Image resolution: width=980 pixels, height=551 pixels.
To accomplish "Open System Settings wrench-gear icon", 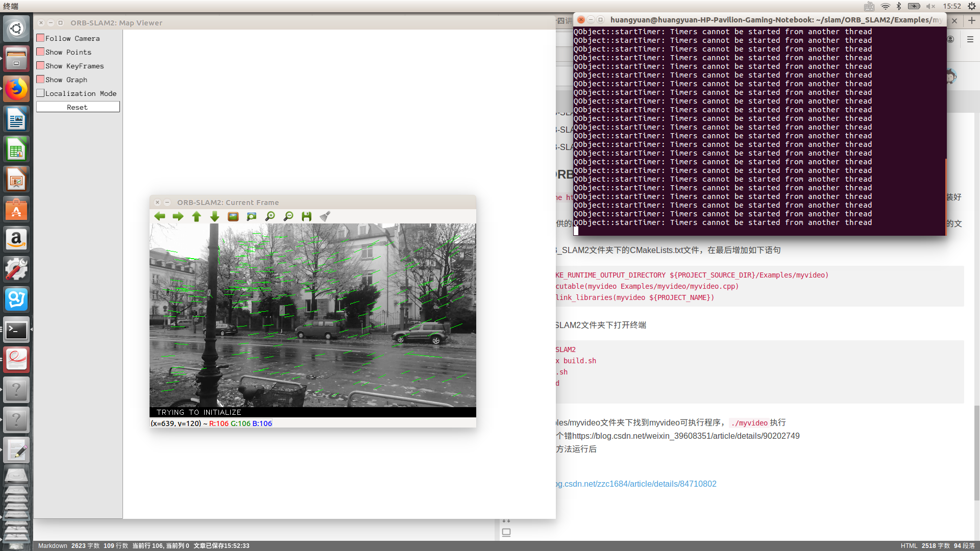I will click(16, 269).
